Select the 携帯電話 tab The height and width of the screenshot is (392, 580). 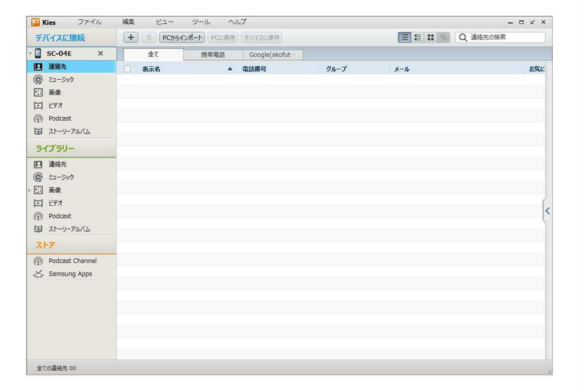[213, 55]
